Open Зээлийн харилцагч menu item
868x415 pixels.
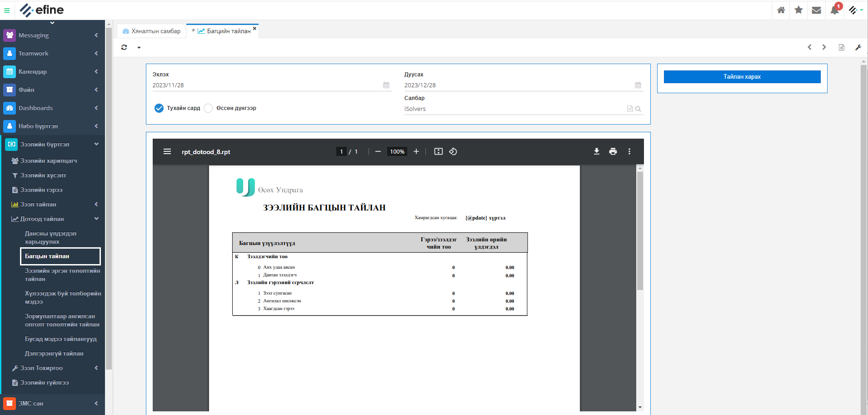click(x=49, y=160)
